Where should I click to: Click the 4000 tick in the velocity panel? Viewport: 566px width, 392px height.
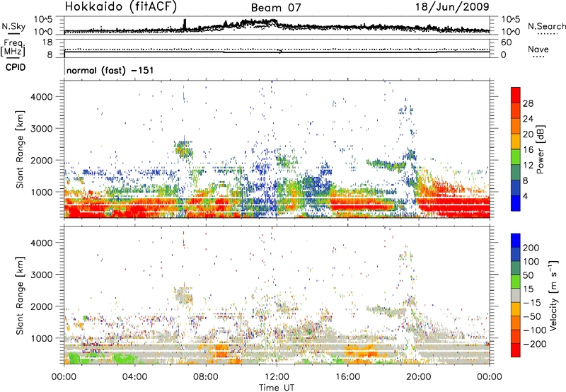(42, 243)
